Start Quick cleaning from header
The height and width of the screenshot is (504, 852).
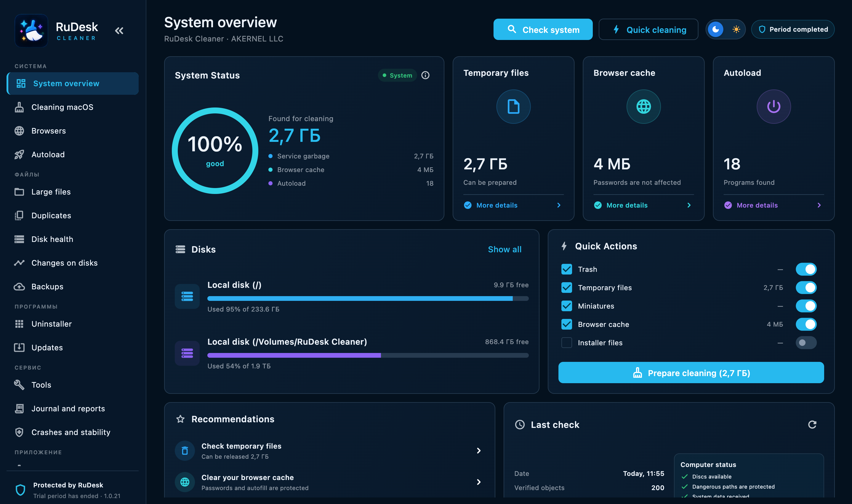point(648,30)
